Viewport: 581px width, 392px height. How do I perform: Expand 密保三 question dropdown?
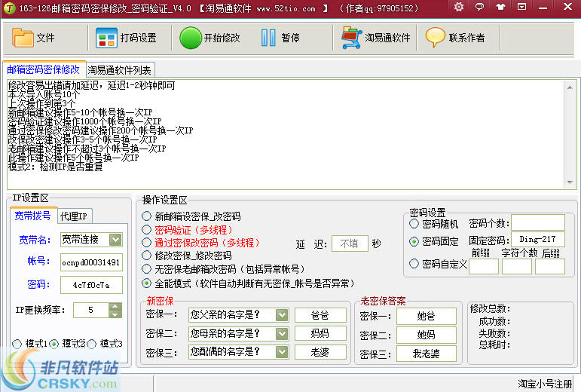(x=282, y=352)
